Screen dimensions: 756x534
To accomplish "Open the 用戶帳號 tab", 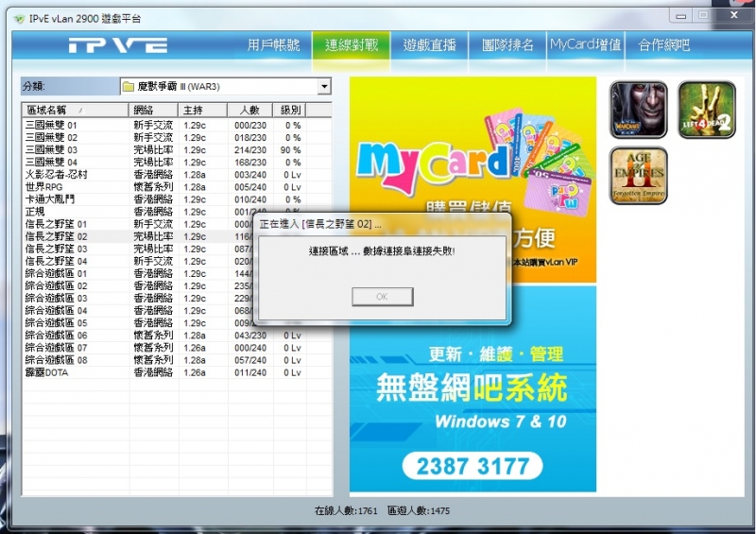I will [x=273, y=45].
